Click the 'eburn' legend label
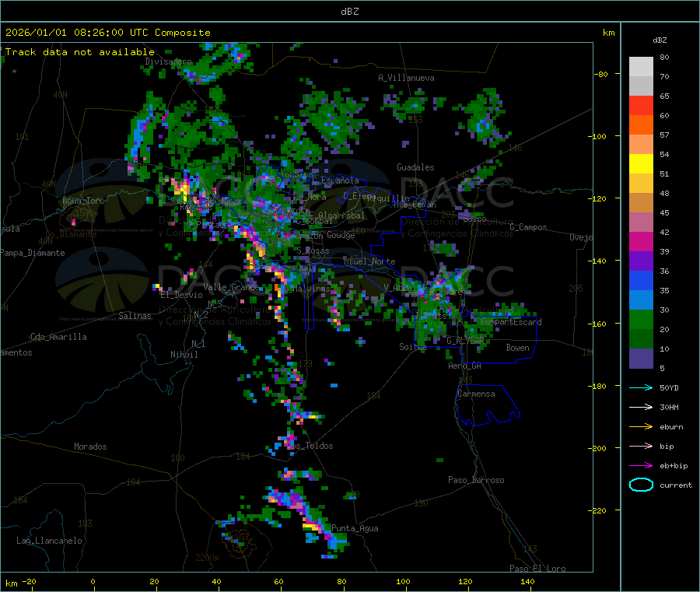700x592 pixels. click(x=671, y=427)
